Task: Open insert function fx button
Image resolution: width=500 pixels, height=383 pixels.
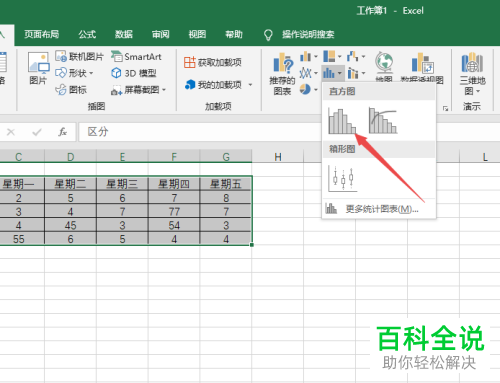Action: point(62,132)
